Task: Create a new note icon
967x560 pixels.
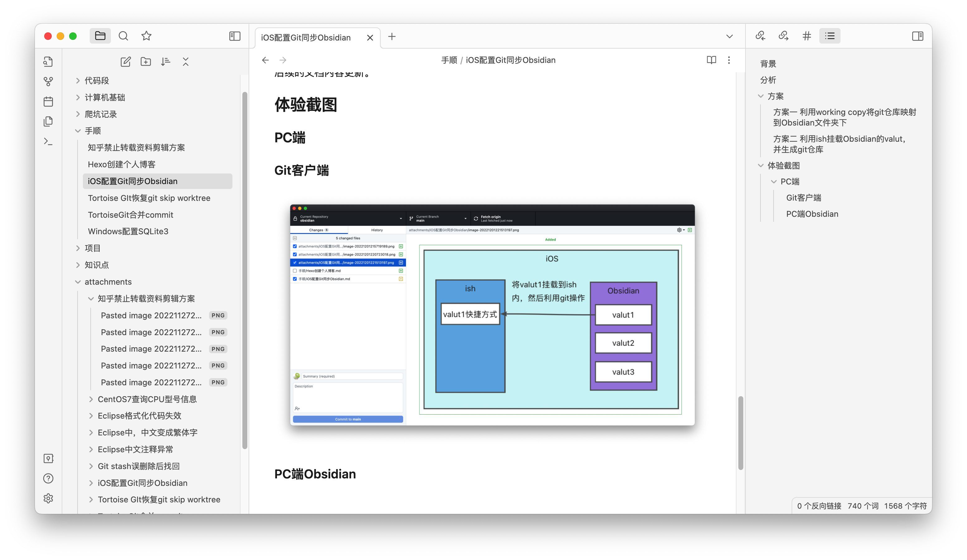Action: point(126,62)
